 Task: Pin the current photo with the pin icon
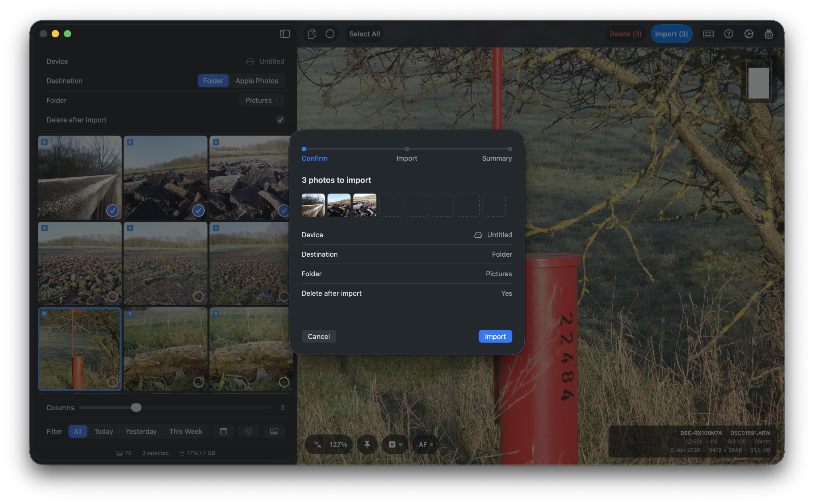coord(367,444)
